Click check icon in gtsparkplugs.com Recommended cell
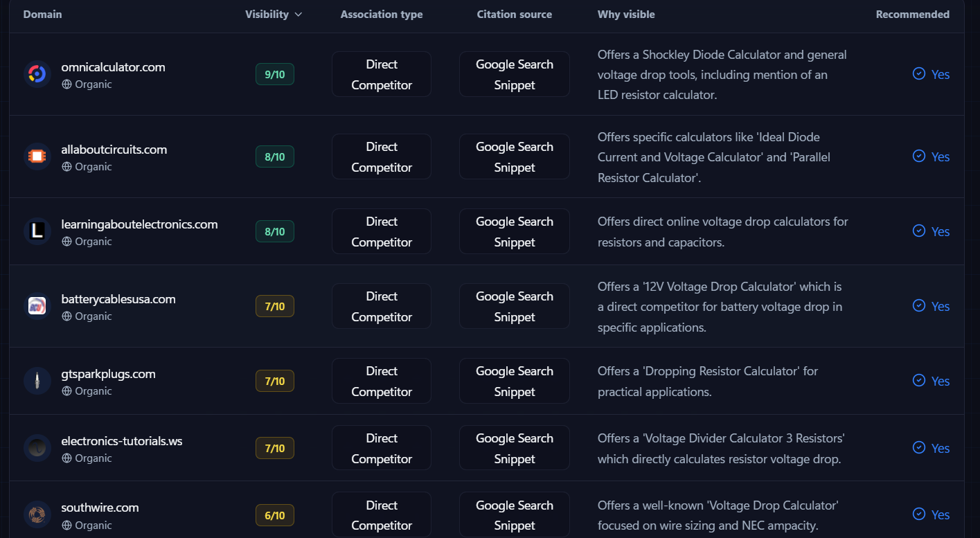The image size is (980, 538). [919, 380]
